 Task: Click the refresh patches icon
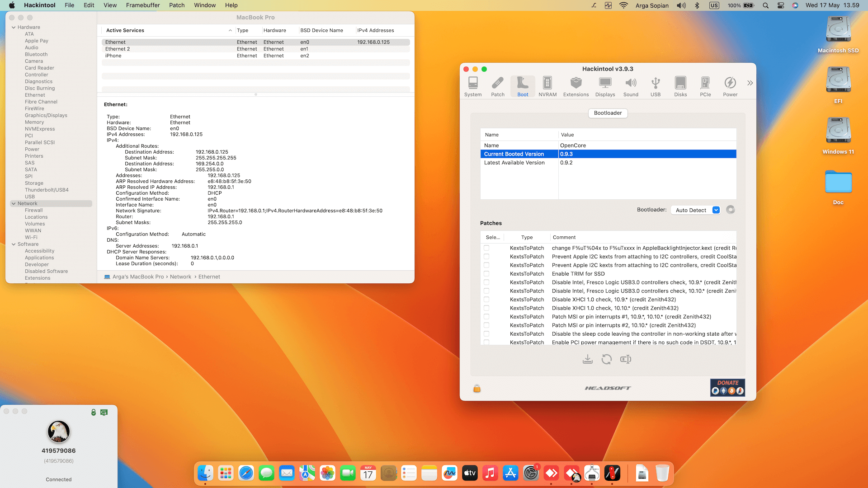(606, 359)
